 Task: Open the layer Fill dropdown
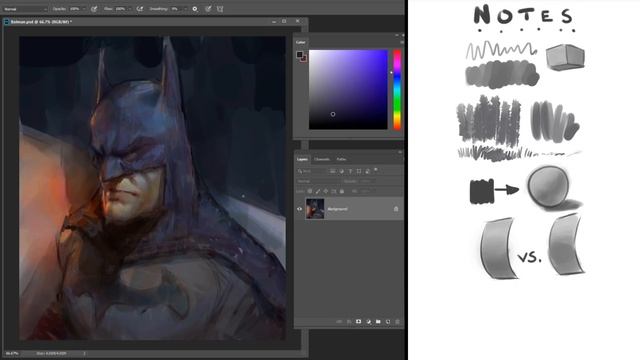[x=367, y=191]
